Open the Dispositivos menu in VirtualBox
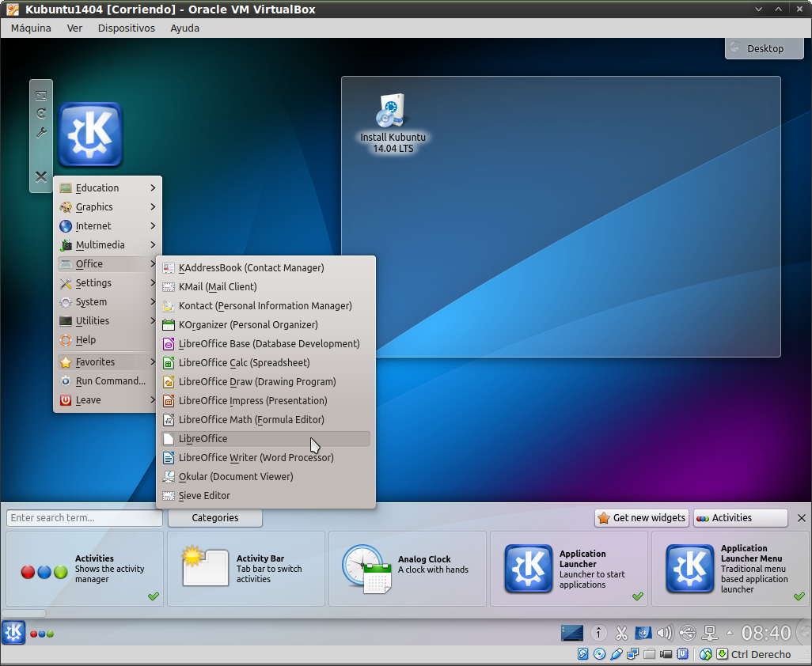Screen dimensions: 812x666 126,28
